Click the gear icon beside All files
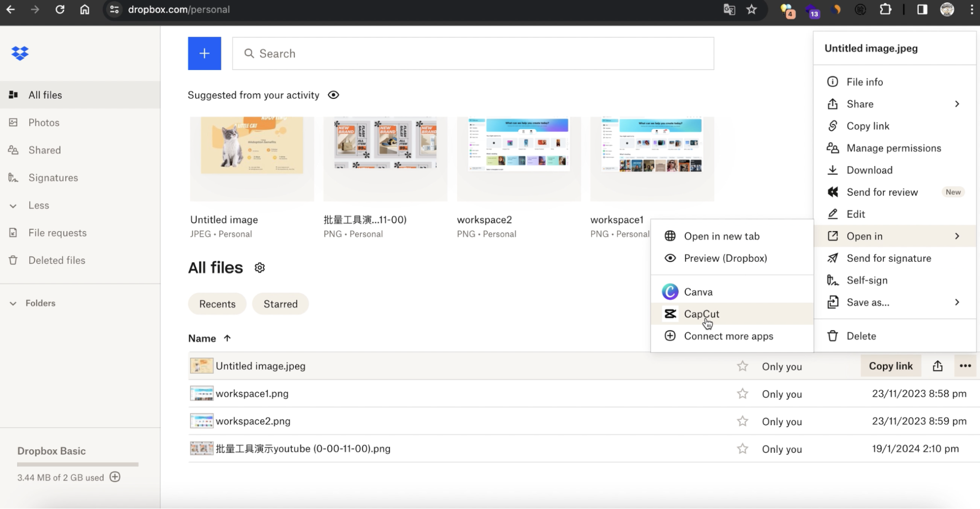The height and width of the screenshot is (509, 980). (x=260, y=267)
